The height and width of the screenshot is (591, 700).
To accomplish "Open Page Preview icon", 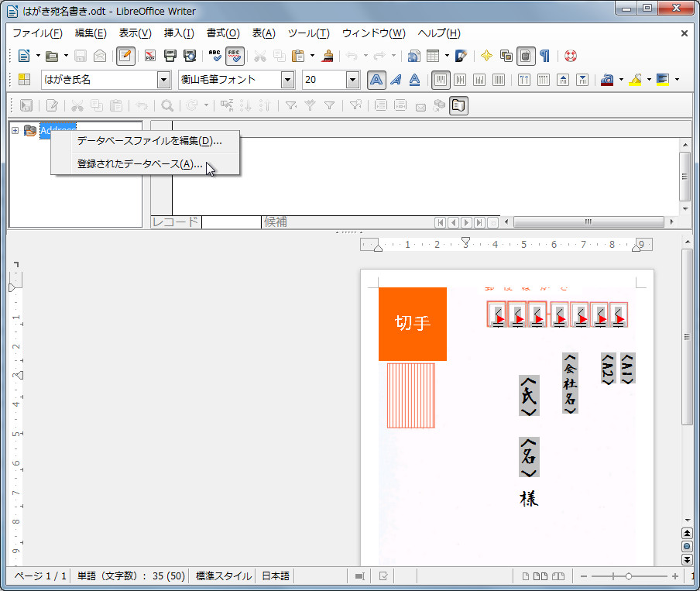I will [x=190, y=56].
